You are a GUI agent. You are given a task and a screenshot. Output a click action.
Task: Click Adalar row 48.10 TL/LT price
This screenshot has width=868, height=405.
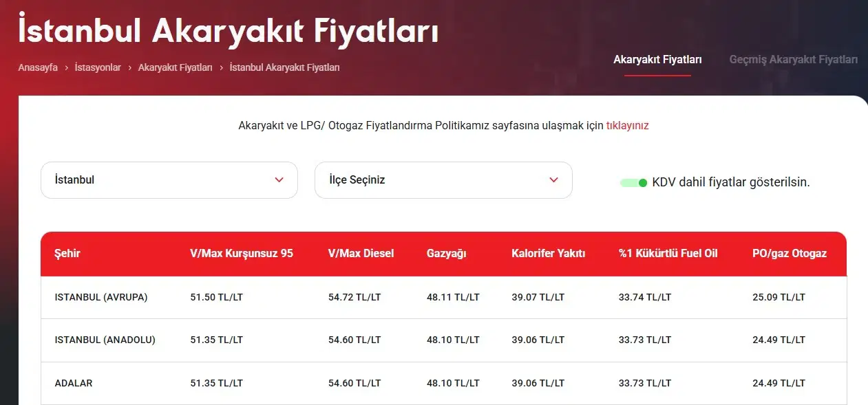(453, 383)
